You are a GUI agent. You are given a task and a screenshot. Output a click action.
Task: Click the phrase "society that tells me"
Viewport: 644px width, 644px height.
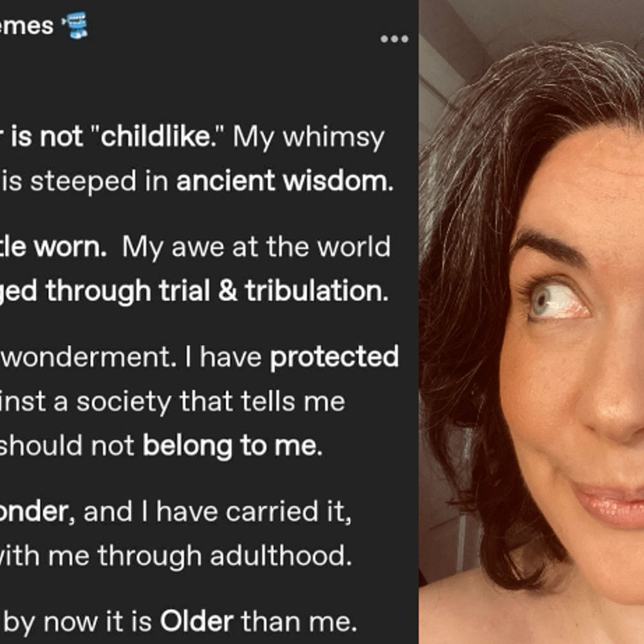211,402
